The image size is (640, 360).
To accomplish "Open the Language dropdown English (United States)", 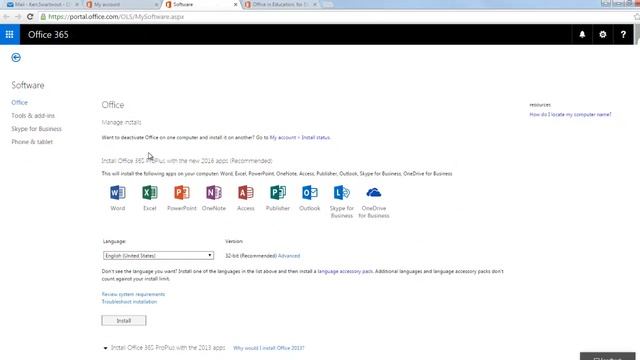I will pos(158,256).
